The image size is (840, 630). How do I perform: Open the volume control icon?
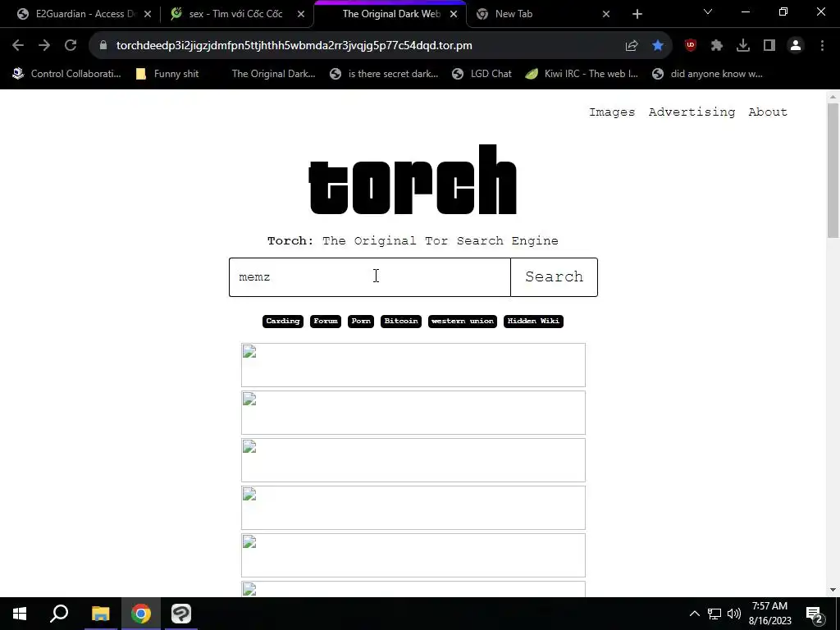point(734,614)
